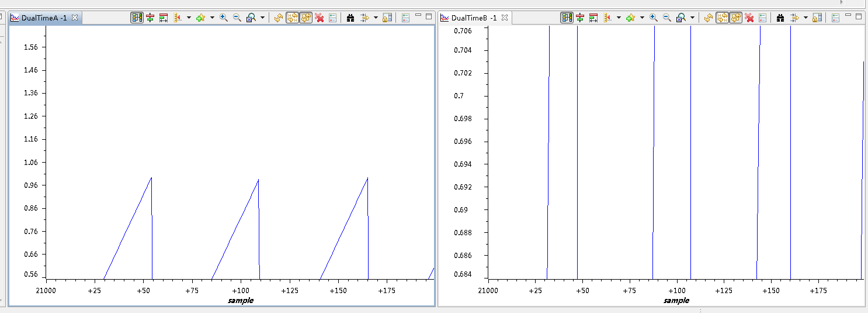
Task: Expand the star icon dropdown arrow in DualTimeB
Action: pyautogui.click(x=642, y=18)
